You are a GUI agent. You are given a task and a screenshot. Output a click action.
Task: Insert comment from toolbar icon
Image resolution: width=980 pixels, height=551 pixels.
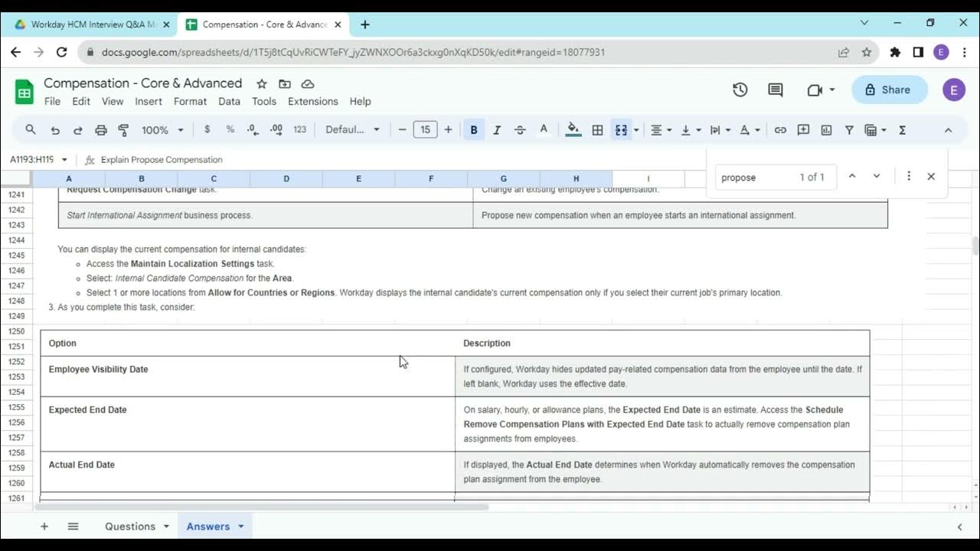pos(803,130)
